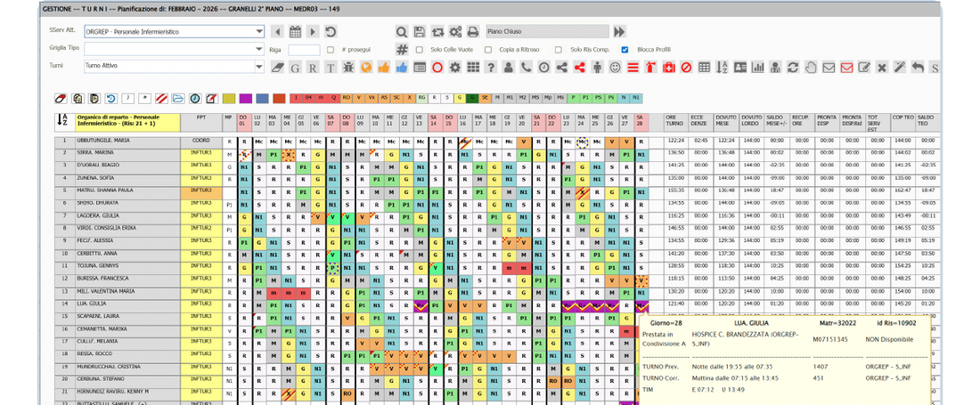Click the 'SA 07' day column header
980x405 pixels.
click(x=331, y=122)
